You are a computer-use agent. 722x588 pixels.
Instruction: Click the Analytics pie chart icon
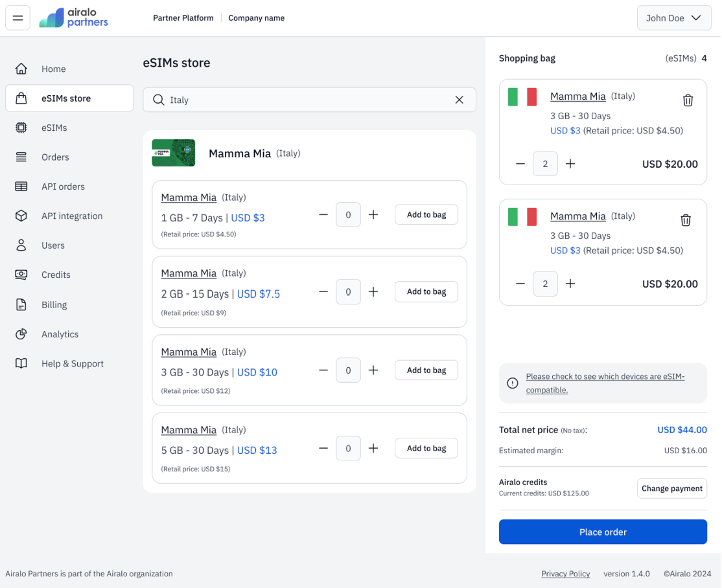coord(21,334)
